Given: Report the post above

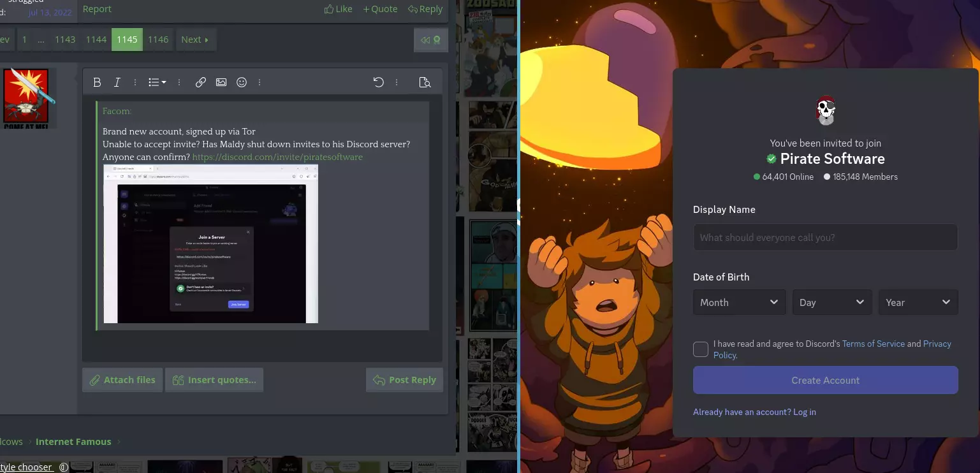Looking at the screenshot, I should pos(97,9).
